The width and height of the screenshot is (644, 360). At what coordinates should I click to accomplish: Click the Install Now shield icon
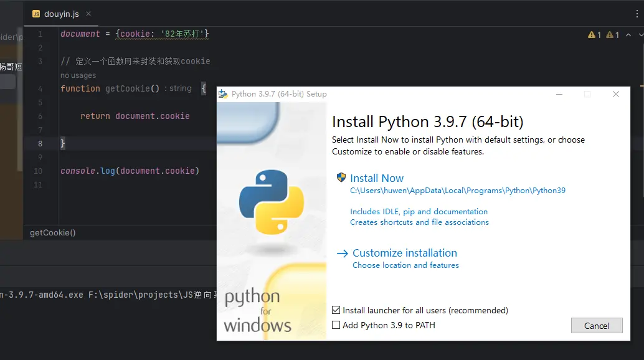[341, 178]
